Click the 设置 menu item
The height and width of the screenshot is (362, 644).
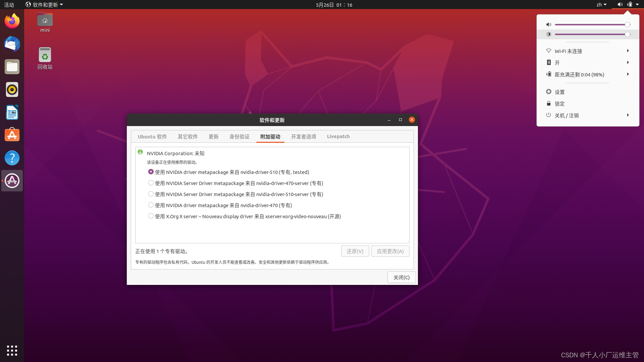click(559, 92)
